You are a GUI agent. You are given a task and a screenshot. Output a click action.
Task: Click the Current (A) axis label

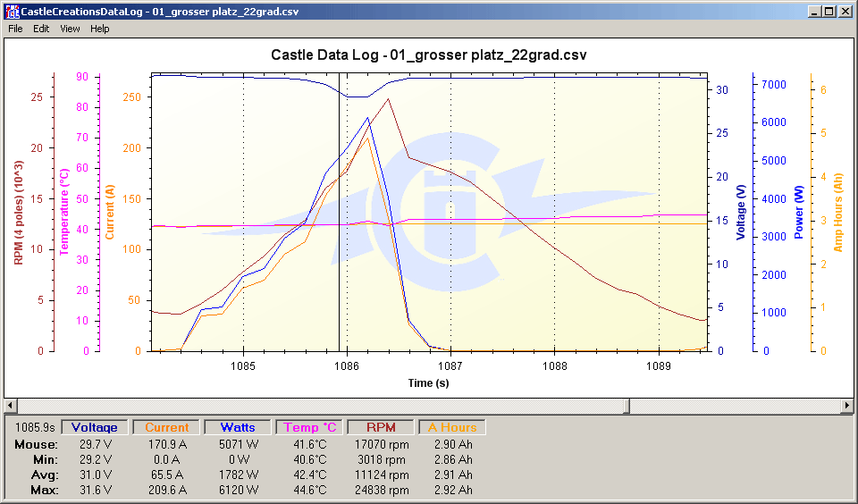coord(109,213)
